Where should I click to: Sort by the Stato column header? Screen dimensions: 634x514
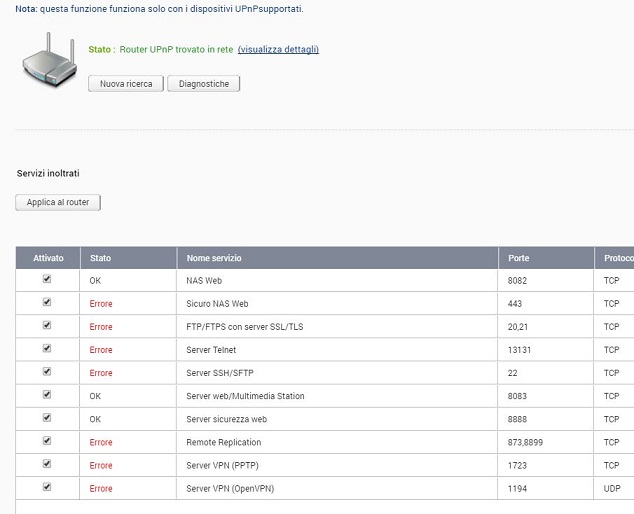[x=100, y=258]
